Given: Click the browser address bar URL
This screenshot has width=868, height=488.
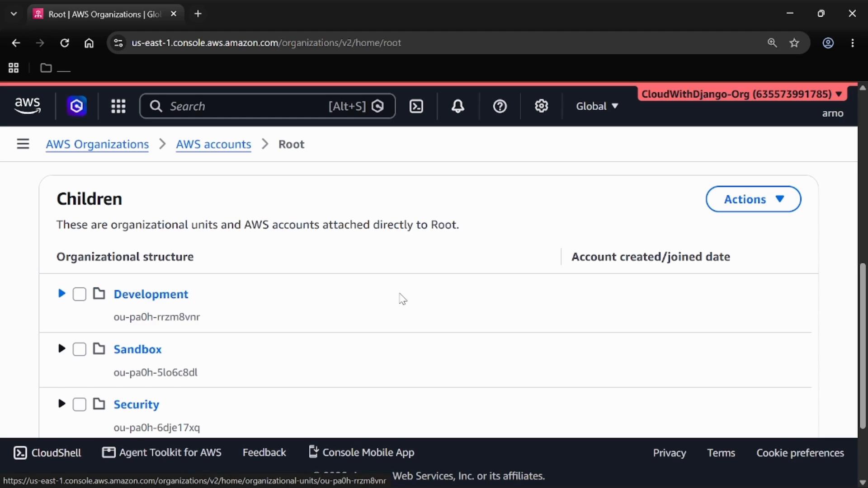Looking at the screenshot, I should (x=266, y=43).
